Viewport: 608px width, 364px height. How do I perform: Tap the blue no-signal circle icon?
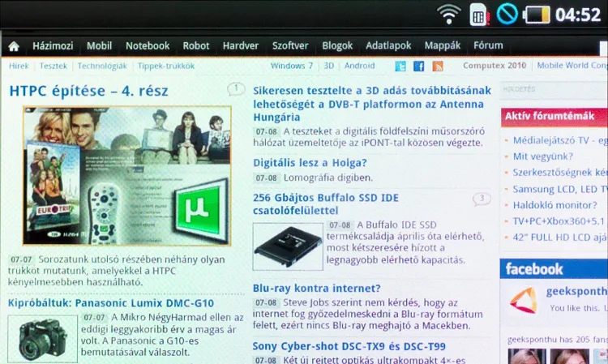[507, 14]
